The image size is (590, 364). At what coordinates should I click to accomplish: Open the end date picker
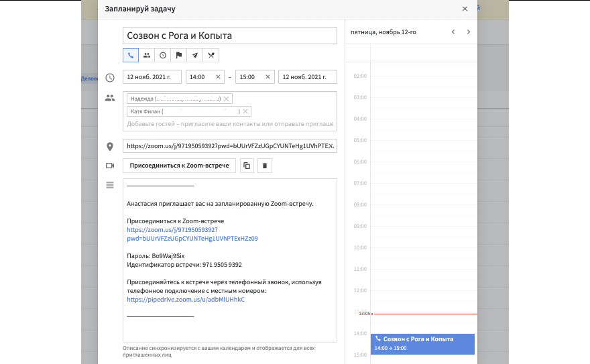click(307, 77)
